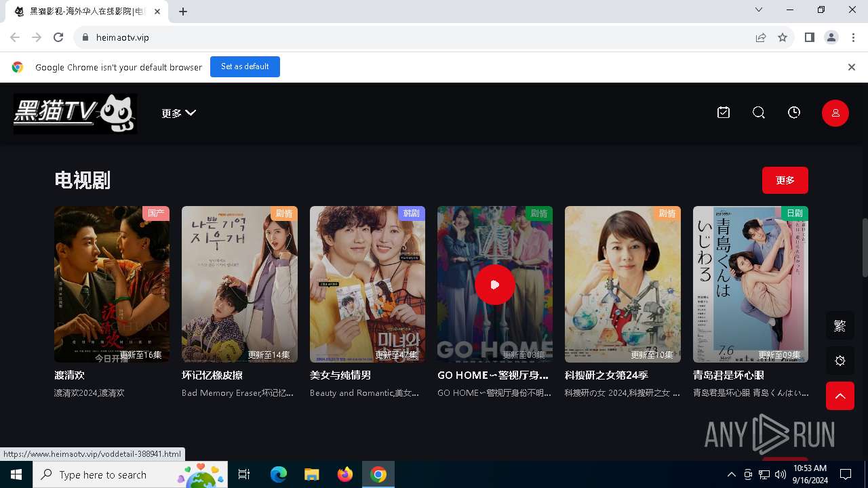The width and height of the screenshot is (868, 488).
Task: Open the 黑猫TV logo homepage
Action: (75, 113)
